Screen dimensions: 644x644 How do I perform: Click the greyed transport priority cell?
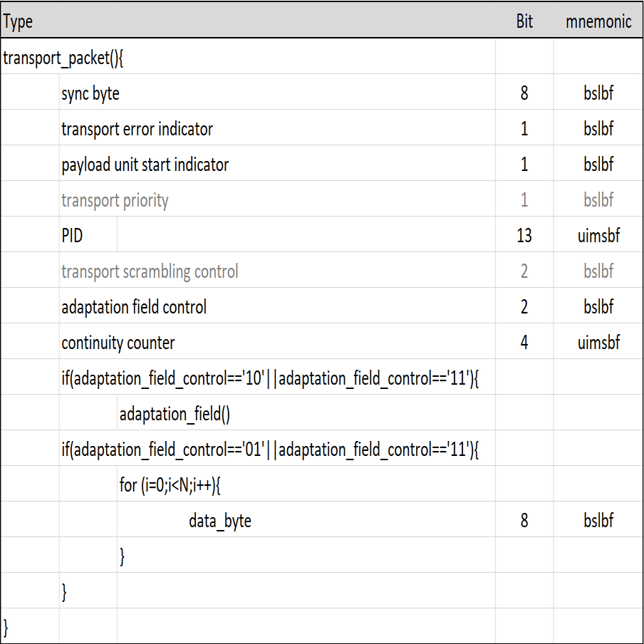coord(115,200)
